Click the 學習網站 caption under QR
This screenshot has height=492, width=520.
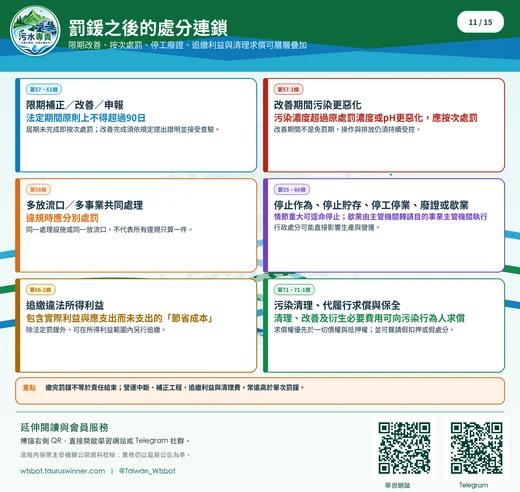click(398, 485)
